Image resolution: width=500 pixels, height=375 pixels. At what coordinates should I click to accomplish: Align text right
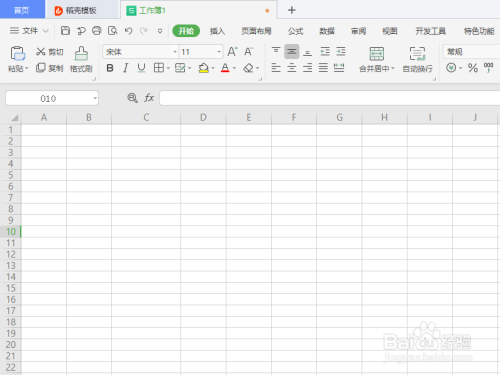pyautogui.click(x=308, y=68)
